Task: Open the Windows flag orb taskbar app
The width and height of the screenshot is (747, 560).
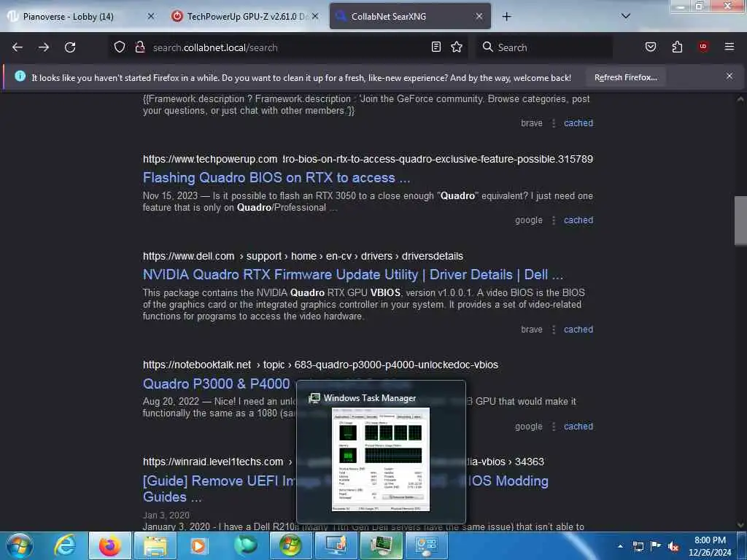Action: pos(290,545)
